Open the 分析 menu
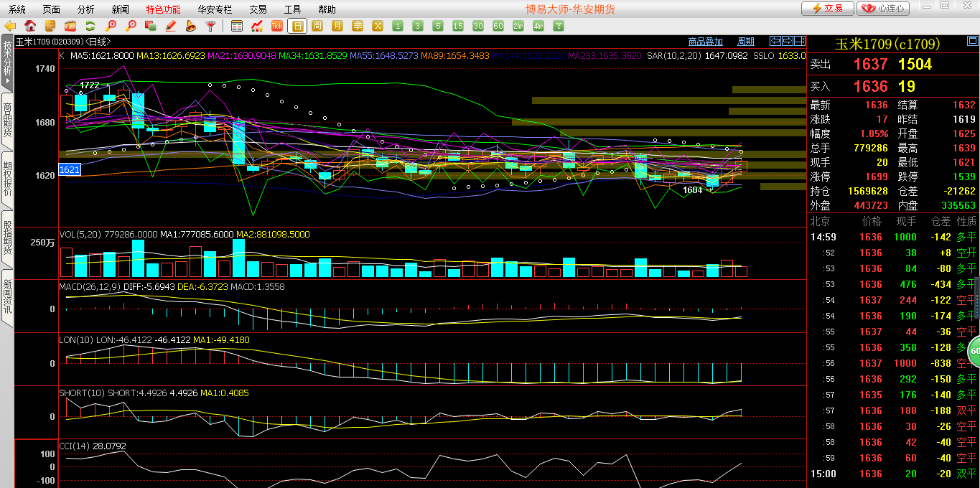 86,9
